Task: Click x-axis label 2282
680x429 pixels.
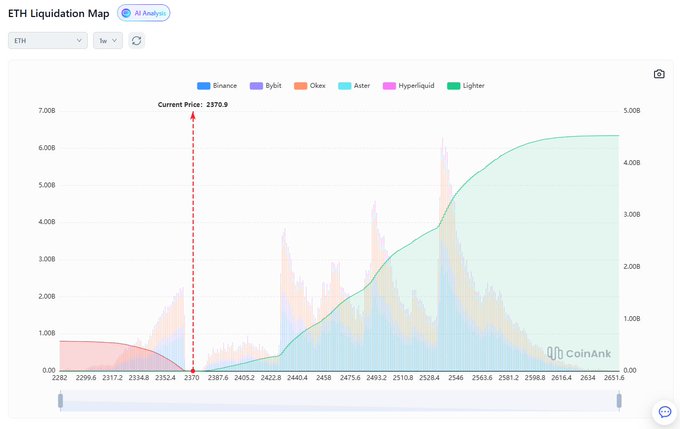Action: (59, 378)
